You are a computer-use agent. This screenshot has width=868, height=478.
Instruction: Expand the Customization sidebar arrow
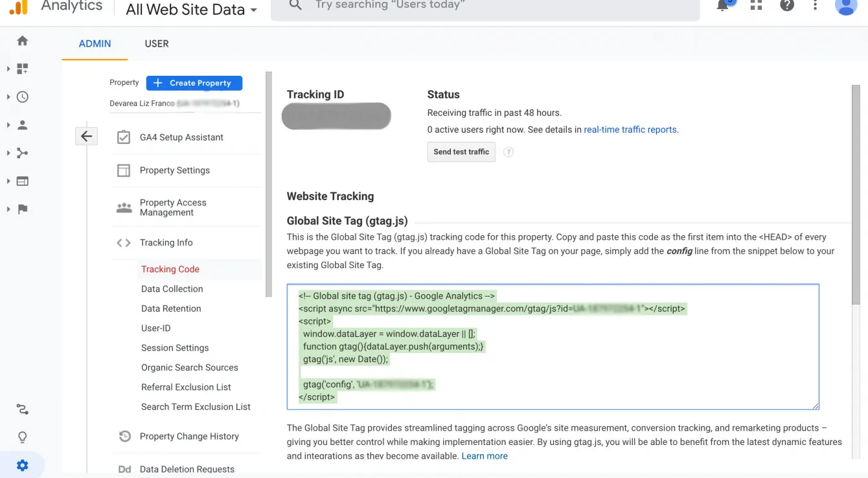point(8,69)
